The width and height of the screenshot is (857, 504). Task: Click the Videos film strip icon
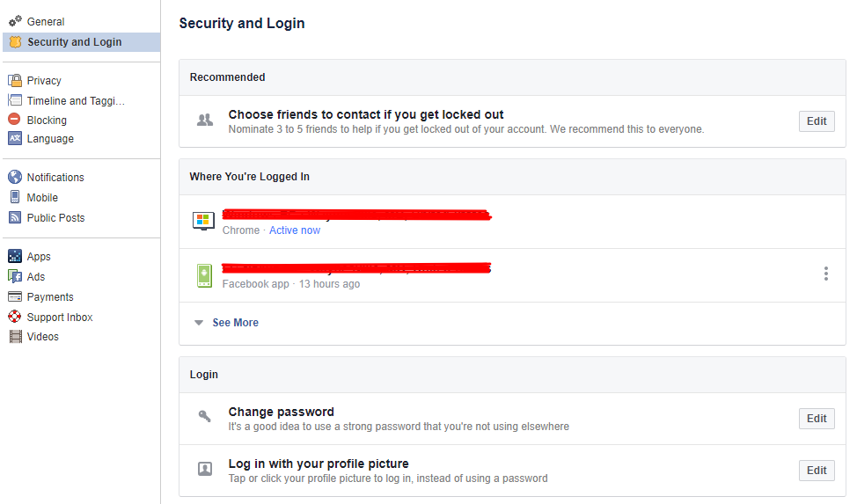pos(15,336)
